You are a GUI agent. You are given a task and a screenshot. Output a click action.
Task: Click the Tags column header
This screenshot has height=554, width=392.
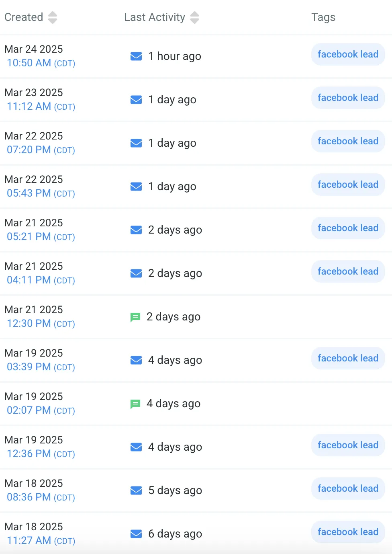click(x=323, y=17)
